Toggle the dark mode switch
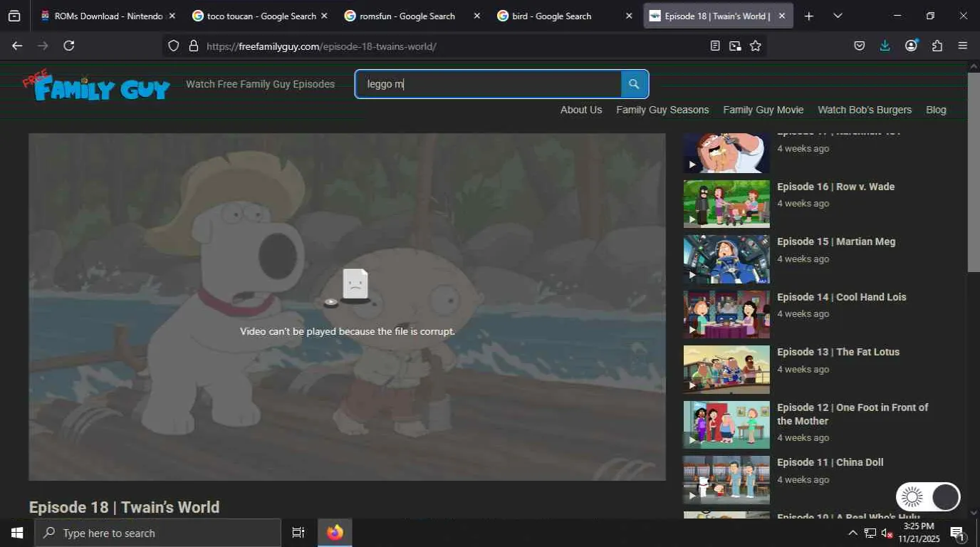The image size is (980, 547). pyautogui.click(x=928, y=496)
